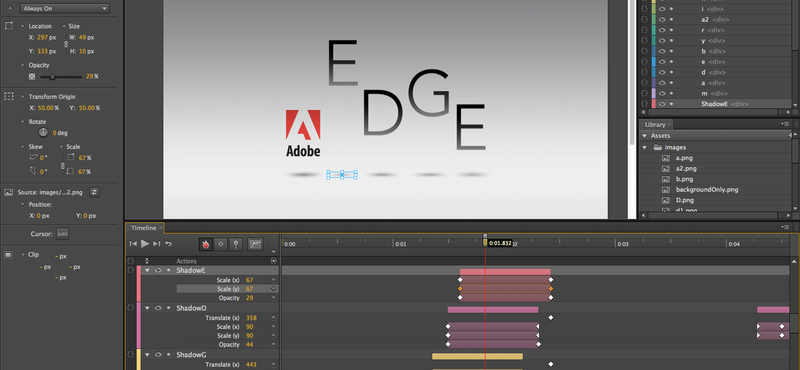Jump to the end of the timeline
Viewport: 800px width, 370px height.
pyautogui.click(x=157, y=244)
